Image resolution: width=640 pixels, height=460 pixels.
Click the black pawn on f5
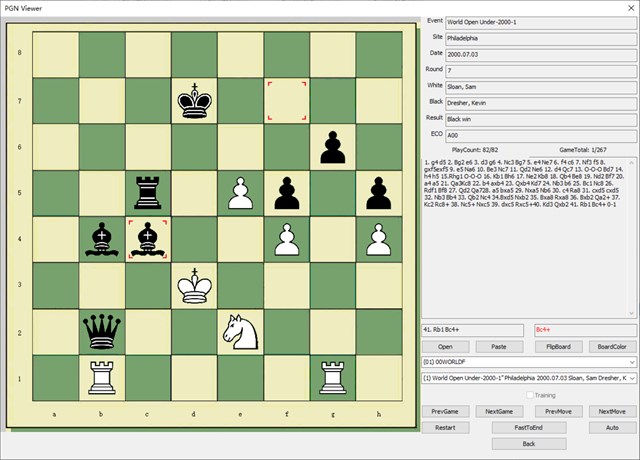pos(287,193)
